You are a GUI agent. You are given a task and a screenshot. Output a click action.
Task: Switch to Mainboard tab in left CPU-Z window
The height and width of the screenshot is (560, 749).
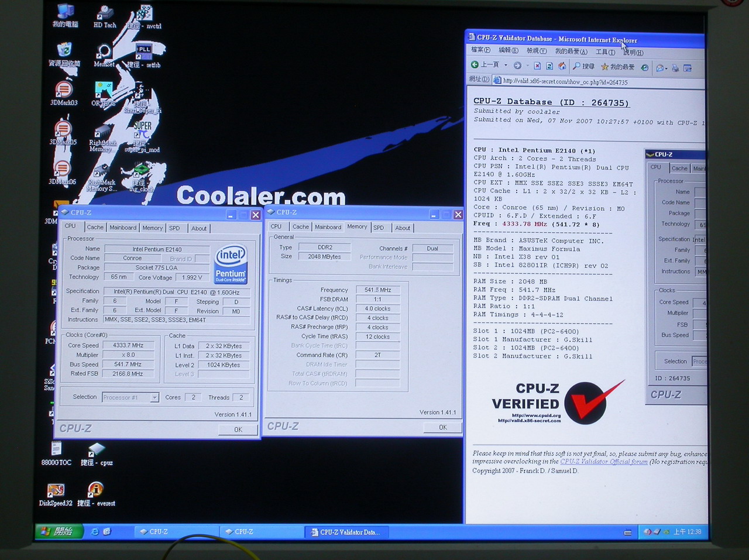click(123, 228)
